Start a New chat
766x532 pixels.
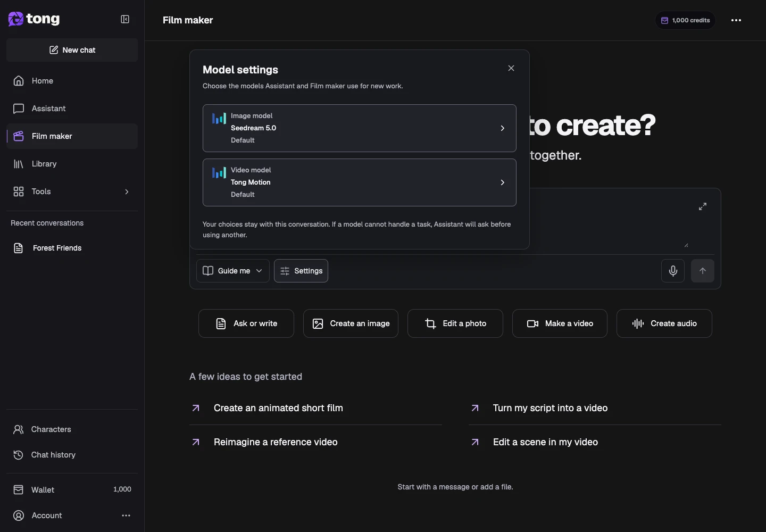tap(72, 50)
